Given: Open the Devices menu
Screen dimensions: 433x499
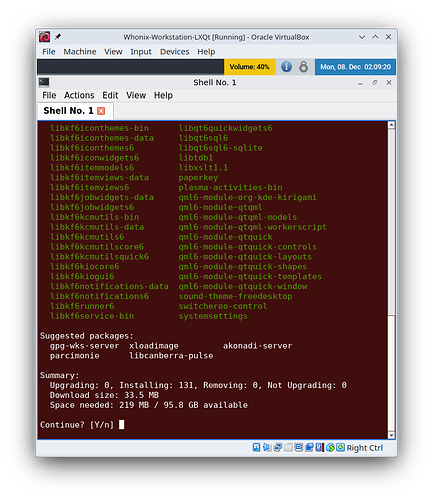Looking at the screenshot, I should pos(174,52).
